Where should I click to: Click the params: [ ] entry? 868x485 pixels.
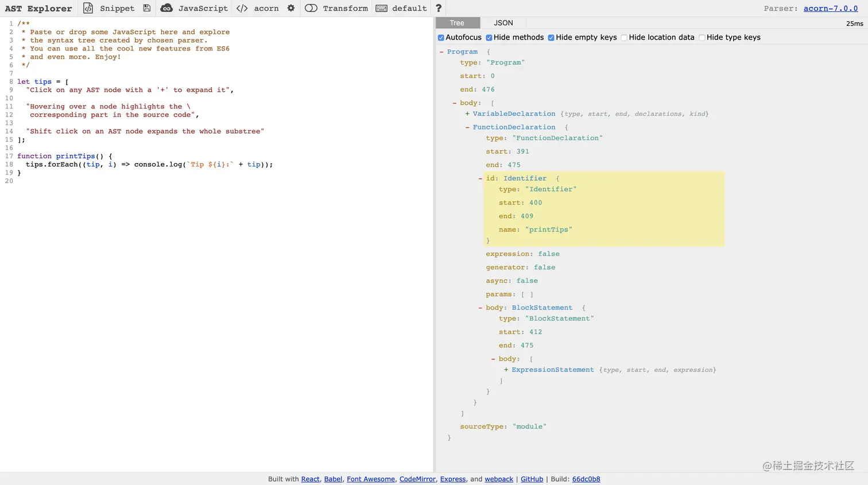tap(510, 294)
